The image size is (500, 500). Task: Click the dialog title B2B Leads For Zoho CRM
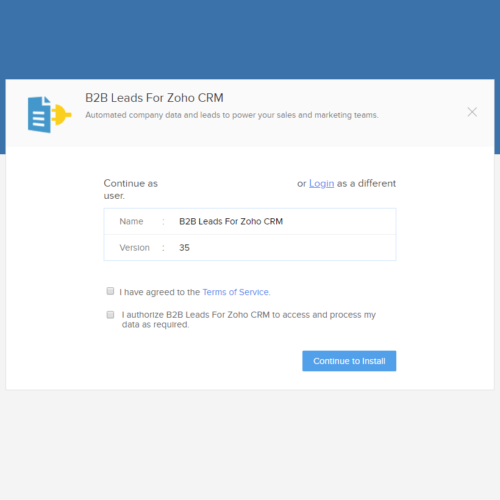click(x=154, y=98)
